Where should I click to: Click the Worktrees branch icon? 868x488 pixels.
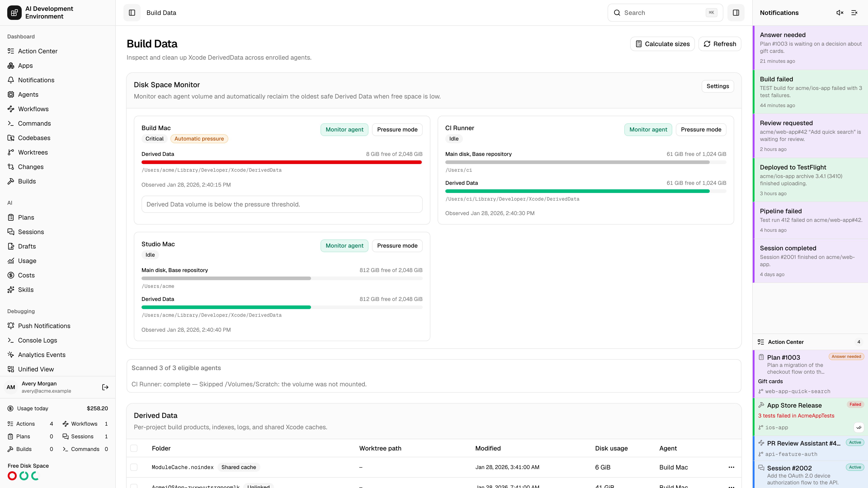tap(11, 152)
